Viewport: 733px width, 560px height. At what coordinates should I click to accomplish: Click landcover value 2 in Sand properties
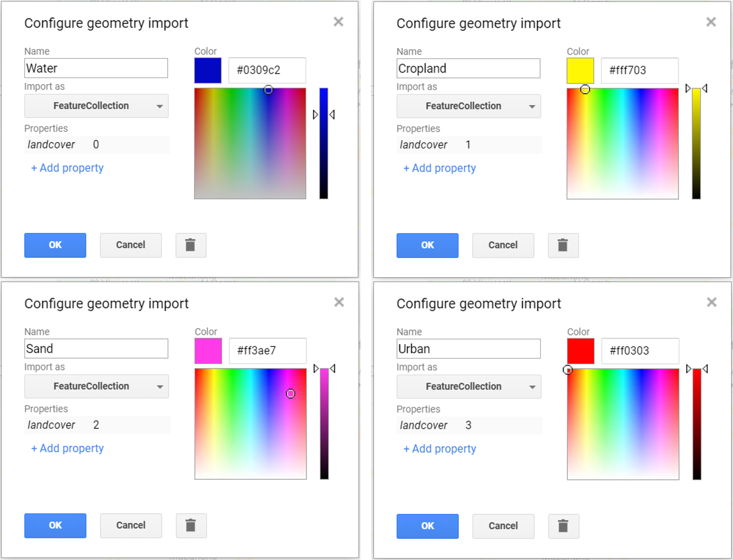pos(96,425)
